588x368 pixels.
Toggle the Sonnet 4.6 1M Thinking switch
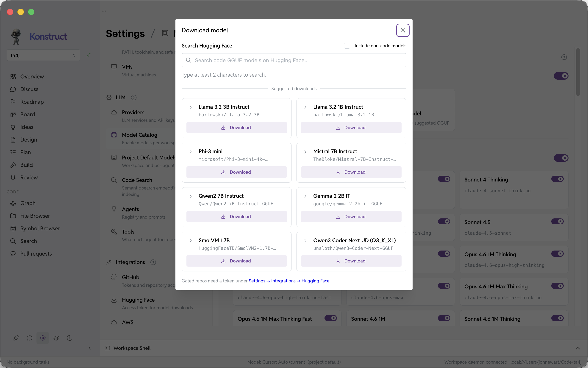[x=557, y=318]
